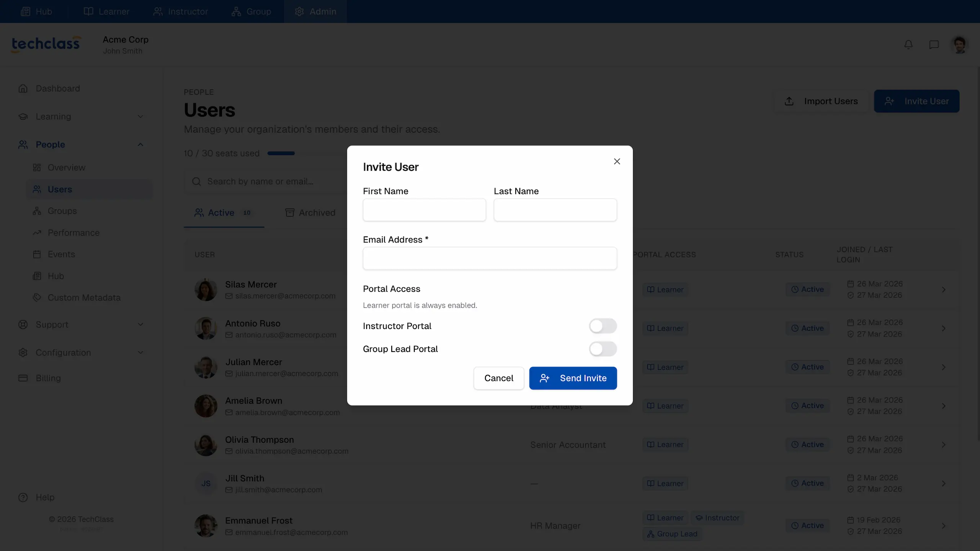Screen dimensions: 980x551
Task: Click the Help question mark icon
Action: pyautogui.click(x=23, y=497)
